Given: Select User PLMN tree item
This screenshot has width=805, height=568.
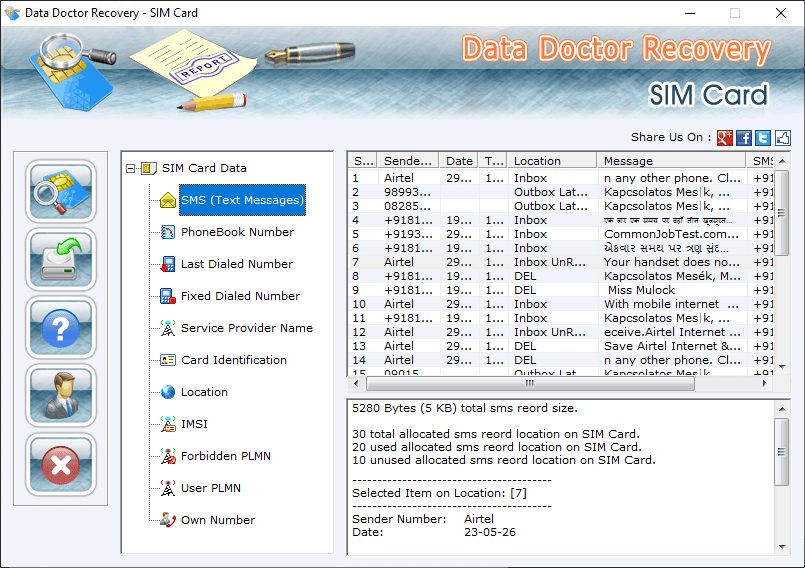Looking at the screenshot, I should [x=210, y=488].
